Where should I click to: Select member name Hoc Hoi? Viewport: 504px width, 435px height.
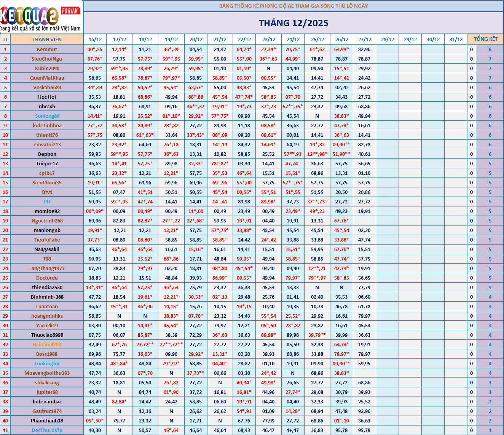[x=47, y=97]
